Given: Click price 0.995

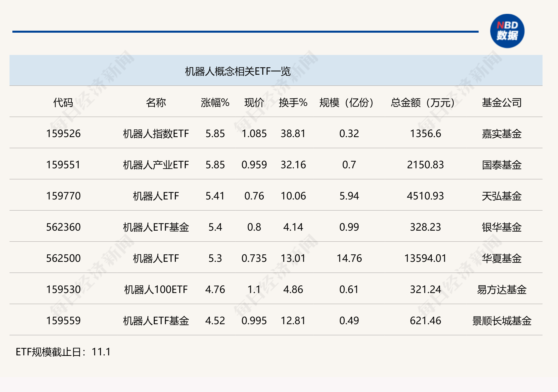Looking at the screenshot, I should [254, 321].
